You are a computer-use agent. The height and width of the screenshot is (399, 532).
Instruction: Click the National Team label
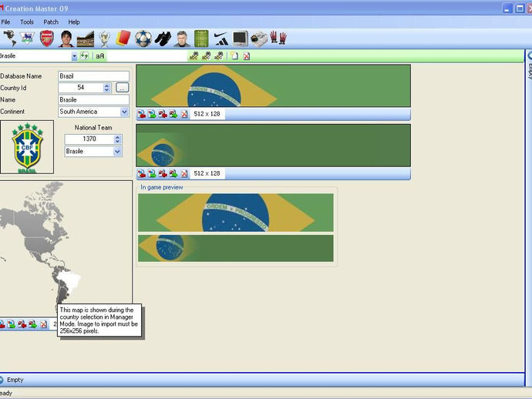tap(93, 128)
